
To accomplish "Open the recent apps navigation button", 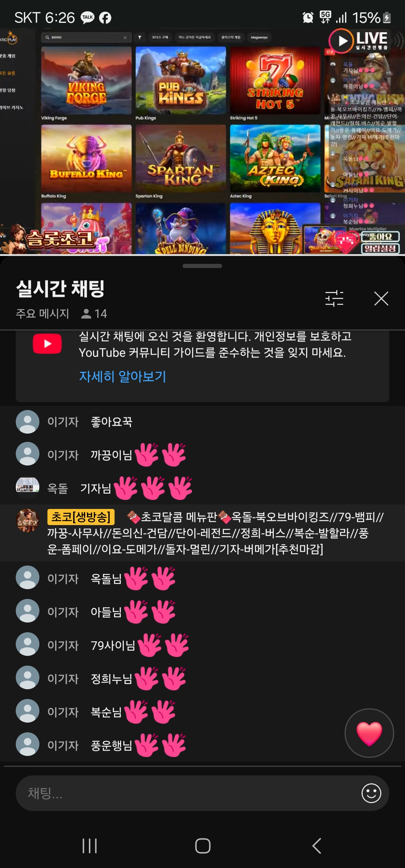I will pos(90,846).
